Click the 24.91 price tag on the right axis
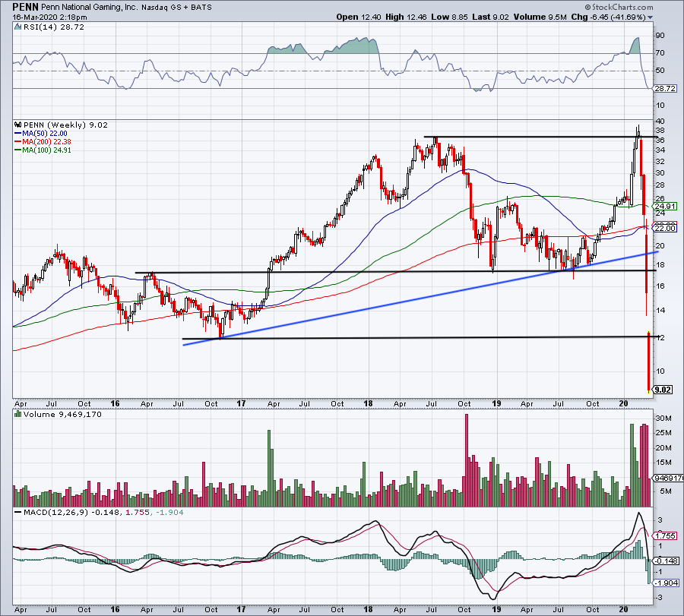Screen dimensions: 684x616 [x=665, y=206]
